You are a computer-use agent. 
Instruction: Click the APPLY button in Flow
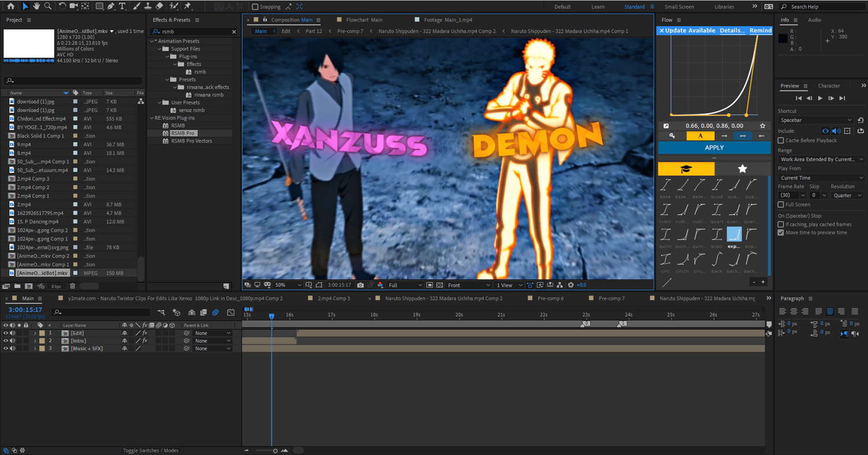click(x=714, y=147)
